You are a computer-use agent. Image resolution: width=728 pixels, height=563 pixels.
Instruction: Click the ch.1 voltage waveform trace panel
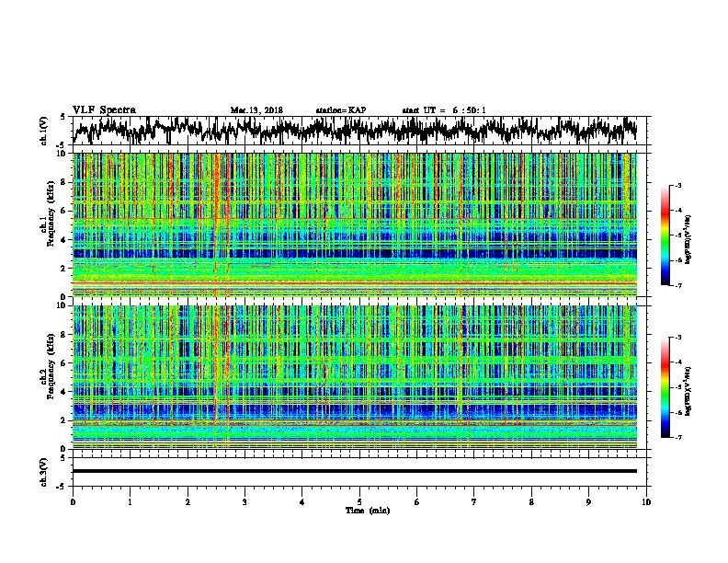[359, 131]
